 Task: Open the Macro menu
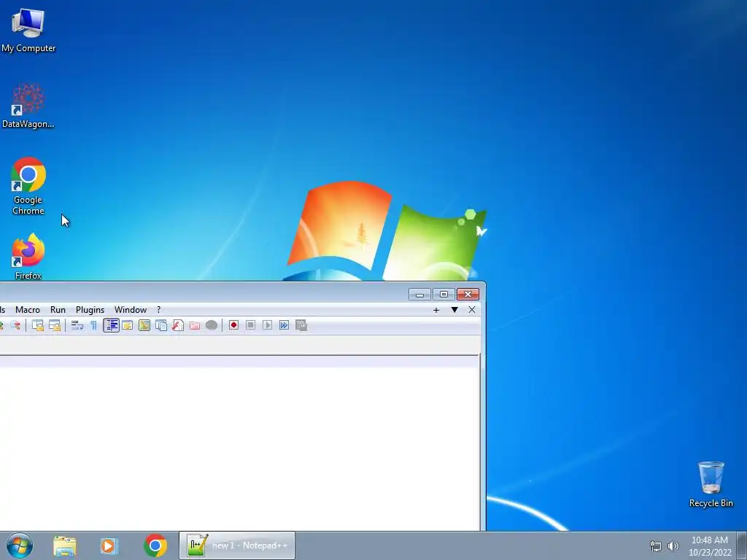(x=28, y=310)
